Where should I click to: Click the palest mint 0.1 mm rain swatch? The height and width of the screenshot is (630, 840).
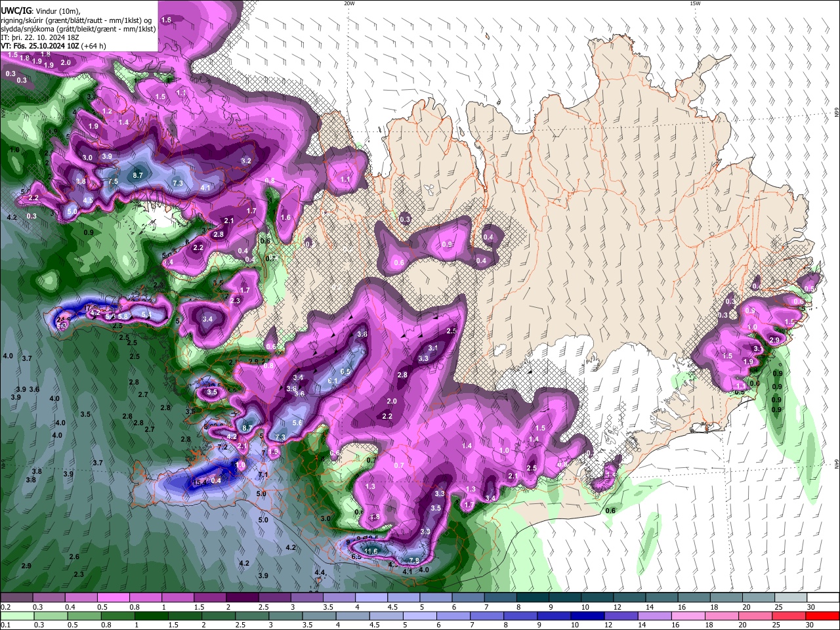[17, 616]
